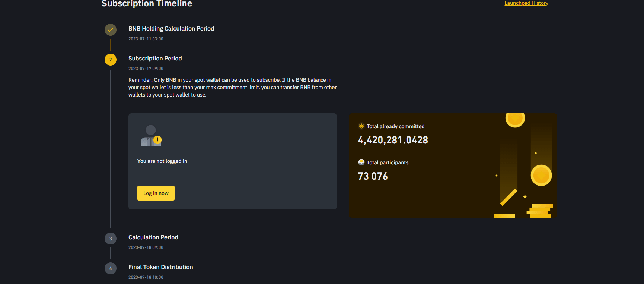Click the BNB spot wallet reminder paragraph
This screenshot has height=284, width=644.
[x=233, y=87]
